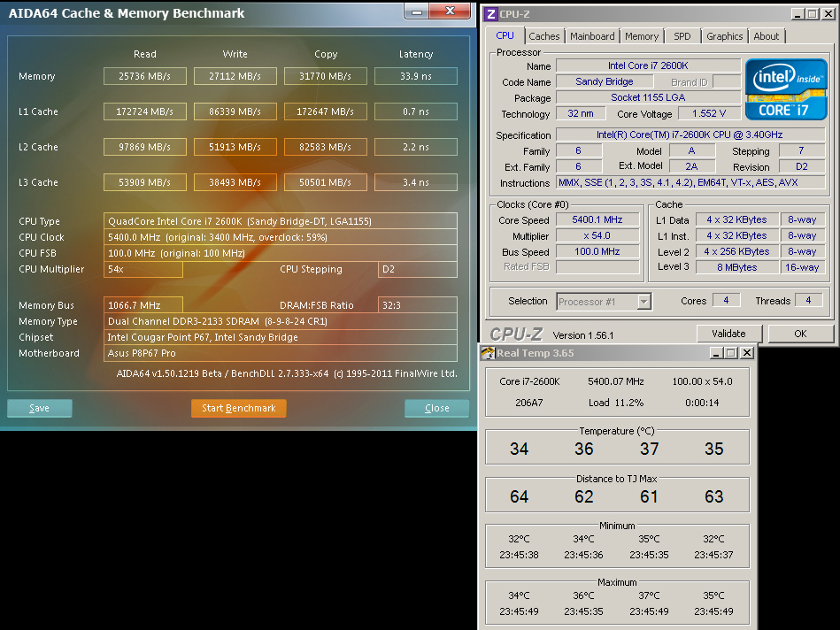Click the Motherboard Asus P8P67 Pro field
This screenshot has width=840, height=630.
point(281,354)
